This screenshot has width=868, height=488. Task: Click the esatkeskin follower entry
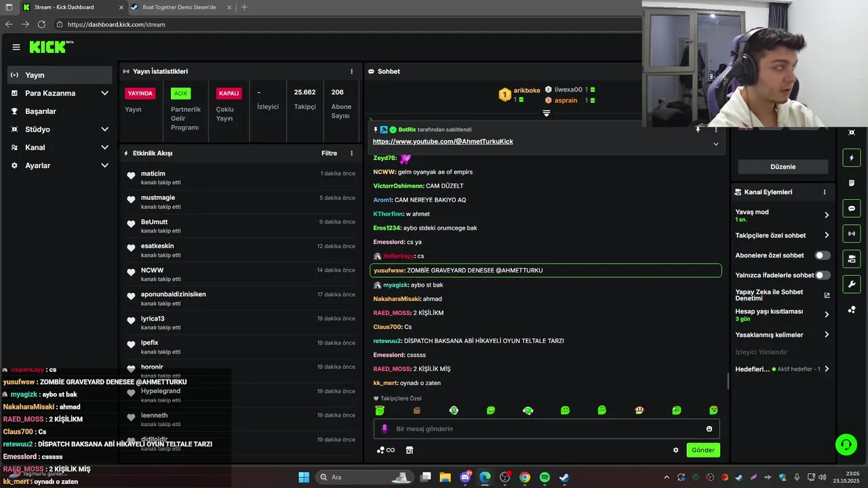click(x=241, y=250)
